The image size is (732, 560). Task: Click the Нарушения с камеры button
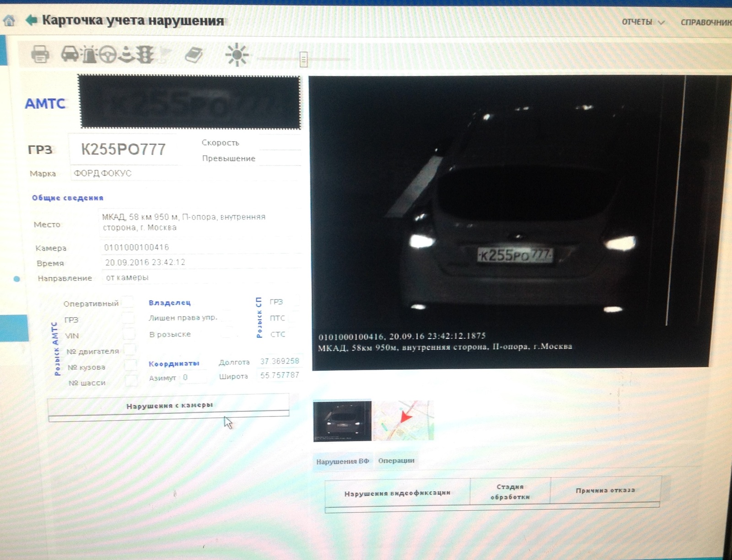coord(169,405)
